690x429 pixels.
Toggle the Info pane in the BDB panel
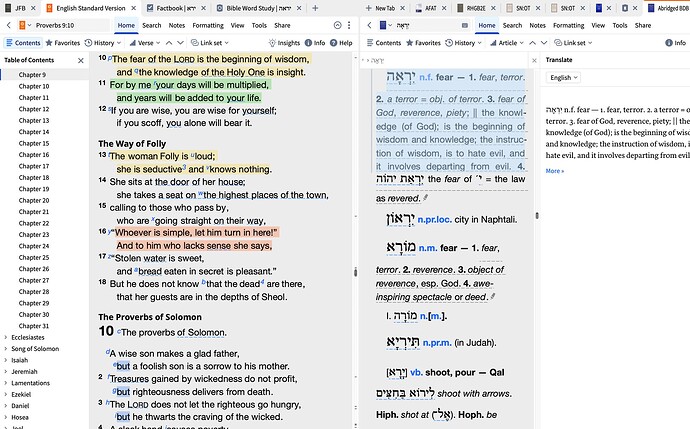tap(675, 43)
